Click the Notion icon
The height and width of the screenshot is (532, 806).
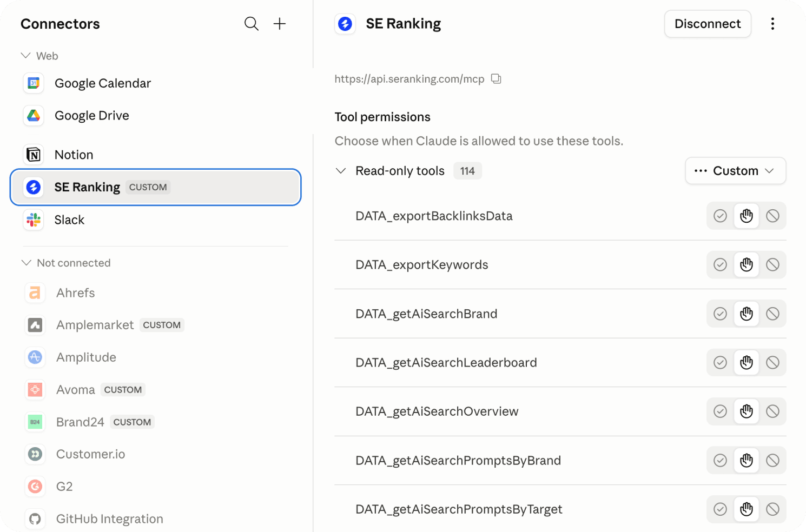[34, 155]
